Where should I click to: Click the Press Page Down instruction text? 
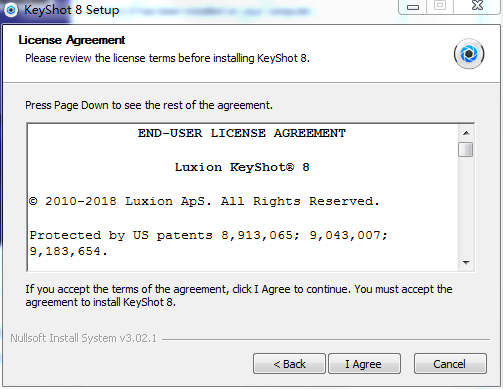coord(149,105)
